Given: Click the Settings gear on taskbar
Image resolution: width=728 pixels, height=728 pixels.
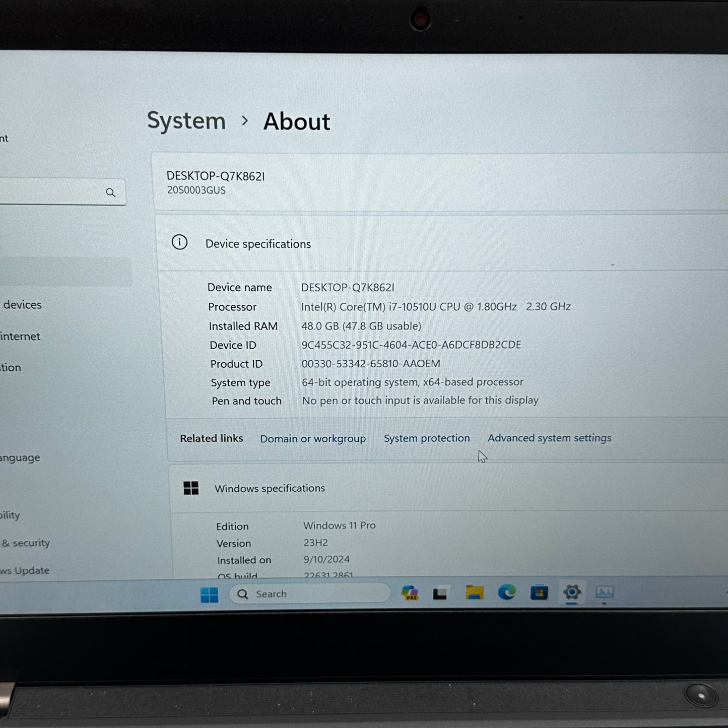Looking at the screenshot, I should click(572, 591).
